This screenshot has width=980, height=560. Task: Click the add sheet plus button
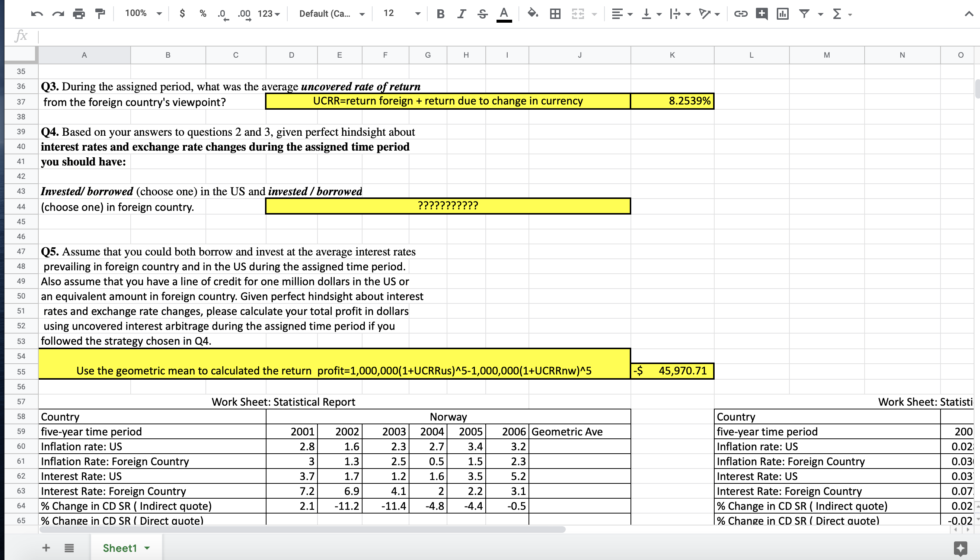pos(46,548)
